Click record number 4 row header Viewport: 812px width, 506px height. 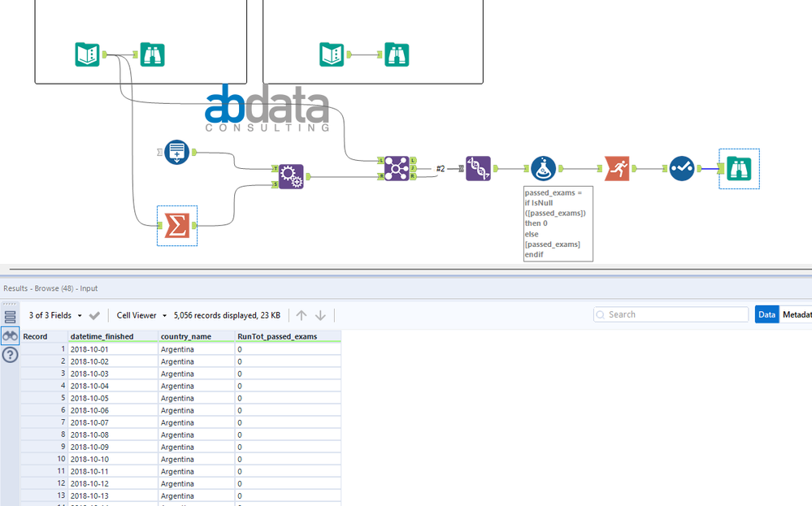44,386
